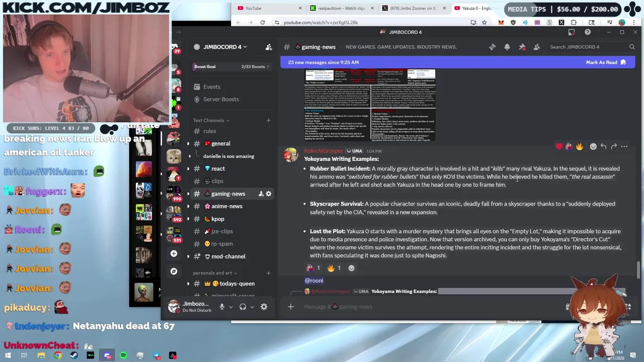Viewport: 644px width, 362px height.
Task: Open the Threads icon in channel header
Action: pos(492,47)
